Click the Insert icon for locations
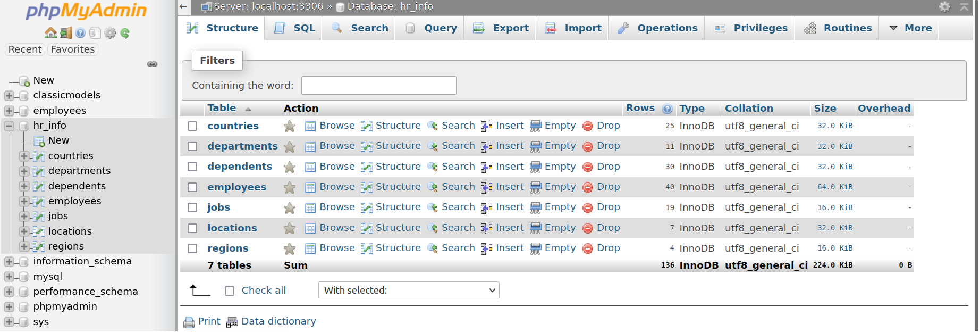980x332 pixels. coord(487,228)
